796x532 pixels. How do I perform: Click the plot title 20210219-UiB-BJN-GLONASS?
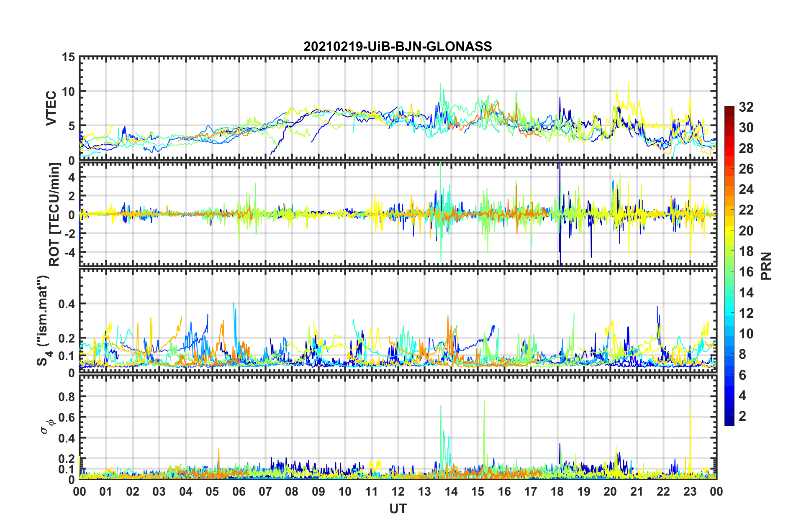(398, 46)
